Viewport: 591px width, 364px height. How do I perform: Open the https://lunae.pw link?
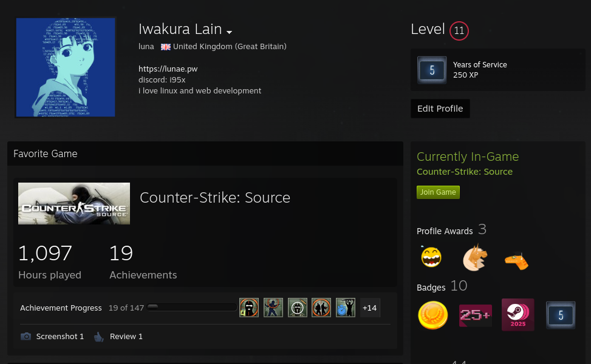click(168, 69)
